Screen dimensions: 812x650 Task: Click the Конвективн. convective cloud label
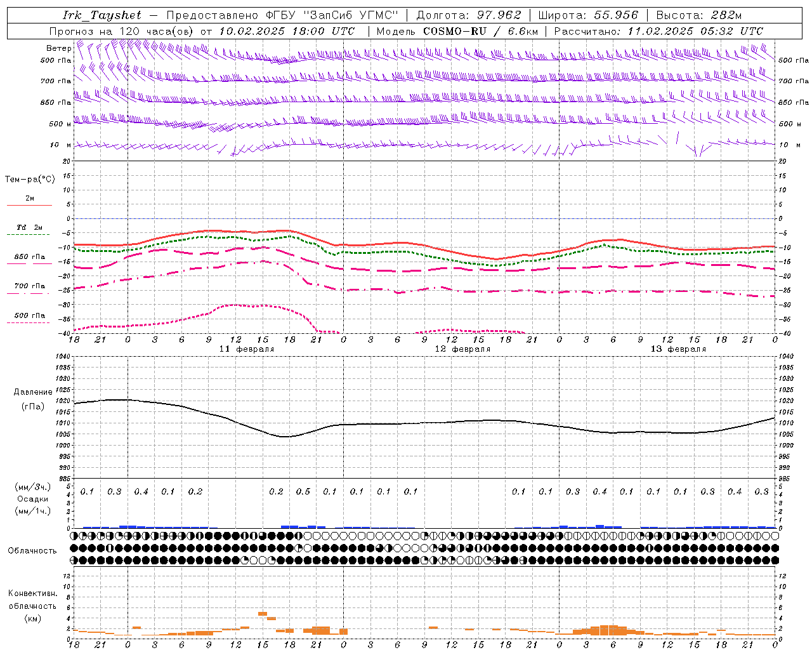click(32, 594)
